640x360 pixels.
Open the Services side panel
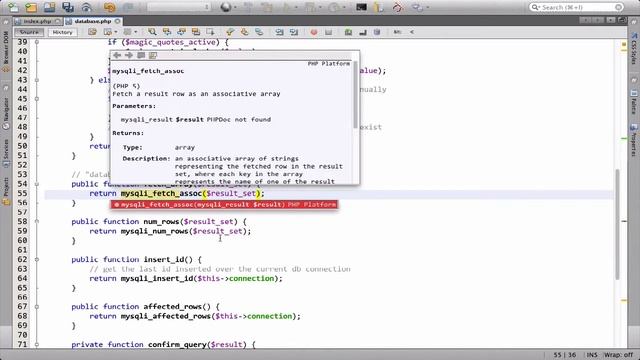6,154
